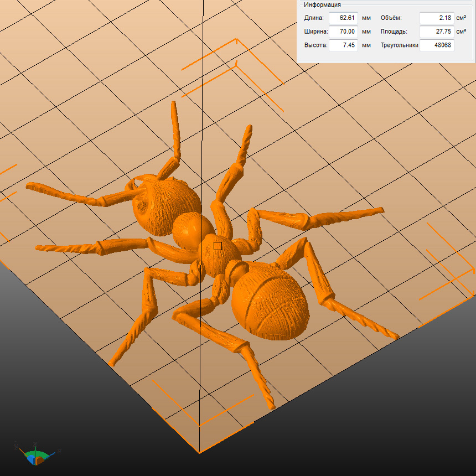Select the Площадь field showing 27.75
476x476 pixels.
pyautogui.click(x=437, y=32)
